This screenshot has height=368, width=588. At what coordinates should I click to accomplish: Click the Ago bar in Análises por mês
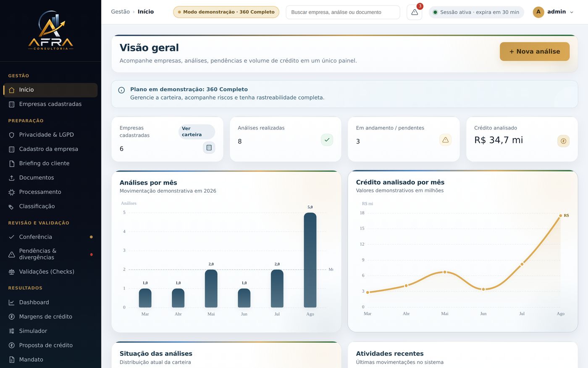tap(310, 260)
